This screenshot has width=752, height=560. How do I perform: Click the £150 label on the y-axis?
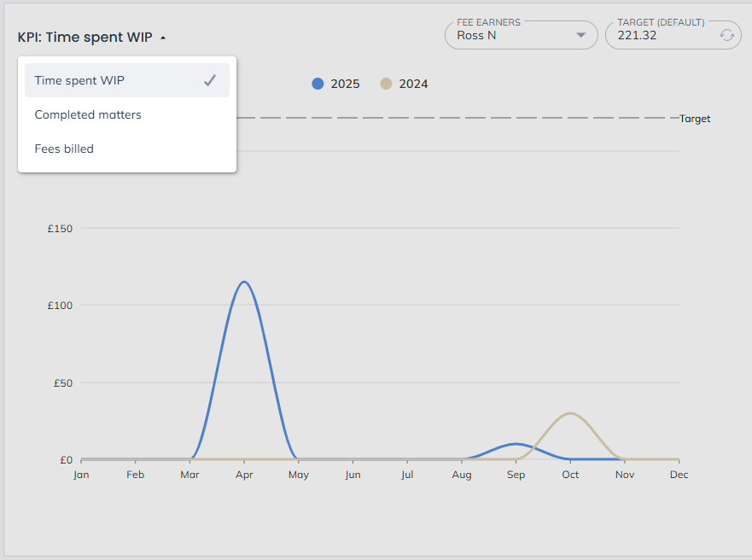point(60,229)
